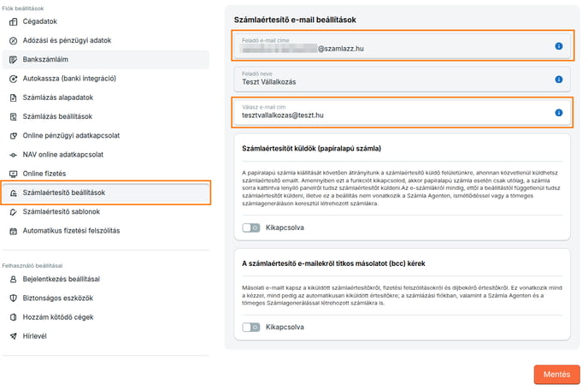Select Számlaértesítő beállítások menu item
This screenshot has height=390, width=588.
click(x=105, y=193)
